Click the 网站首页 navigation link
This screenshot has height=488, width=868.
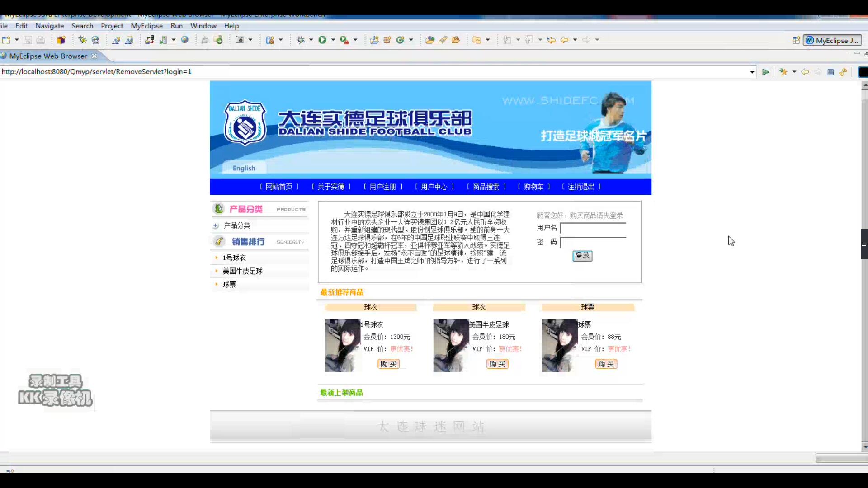click(x=279, y=187)
